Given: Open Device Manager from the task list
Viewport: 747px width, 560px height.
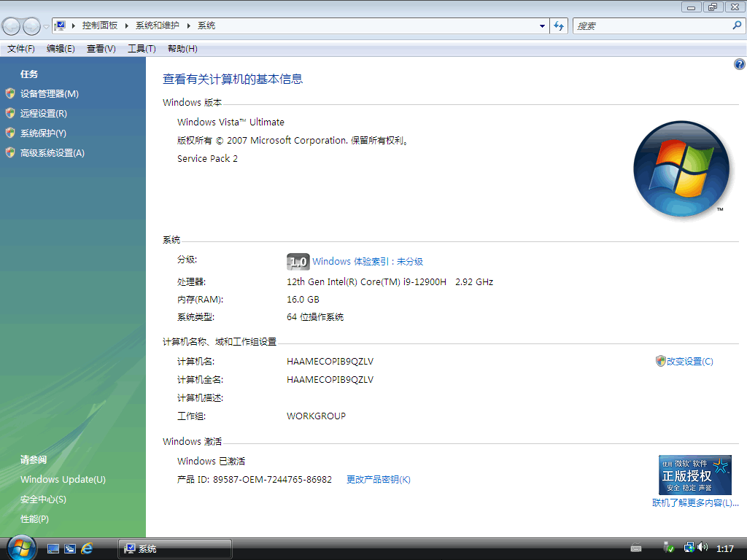Looking at the screenshot, I should pyautogui.click(x=49, y=94).
